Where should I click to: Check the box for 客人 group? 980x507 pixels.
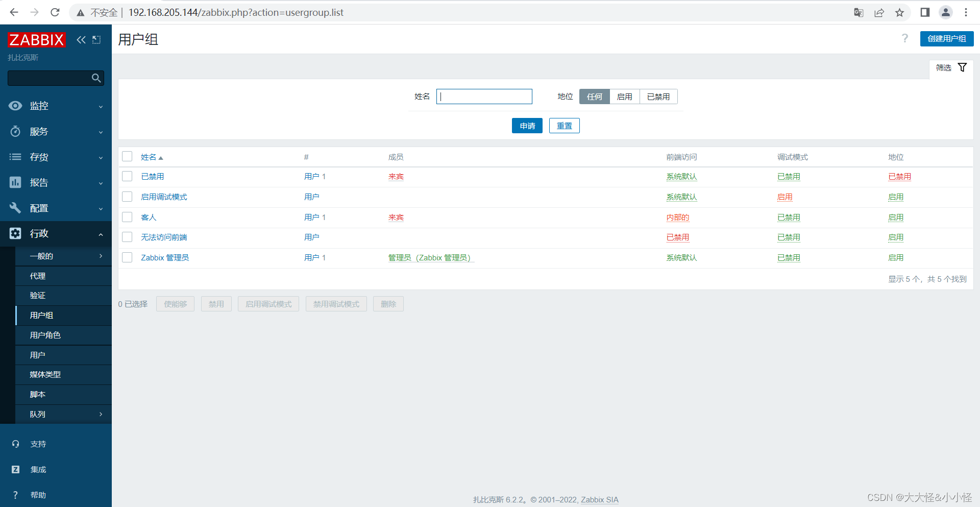(x=127, y=217)
